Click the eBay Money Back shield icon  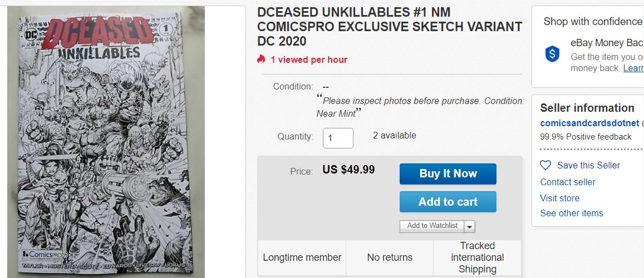pyautogui.click(x=552, y=54)
